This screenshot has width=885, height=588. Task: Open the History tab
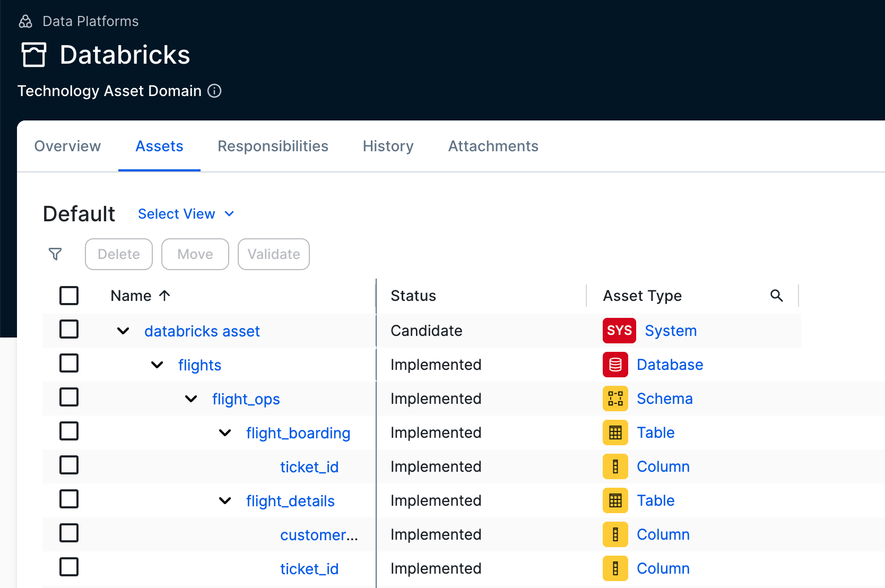[388, 146]
